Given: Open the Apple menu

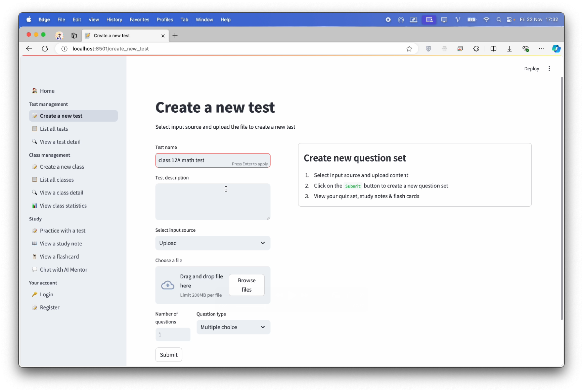Looking at the screenshot, I should tap(29, 19).
